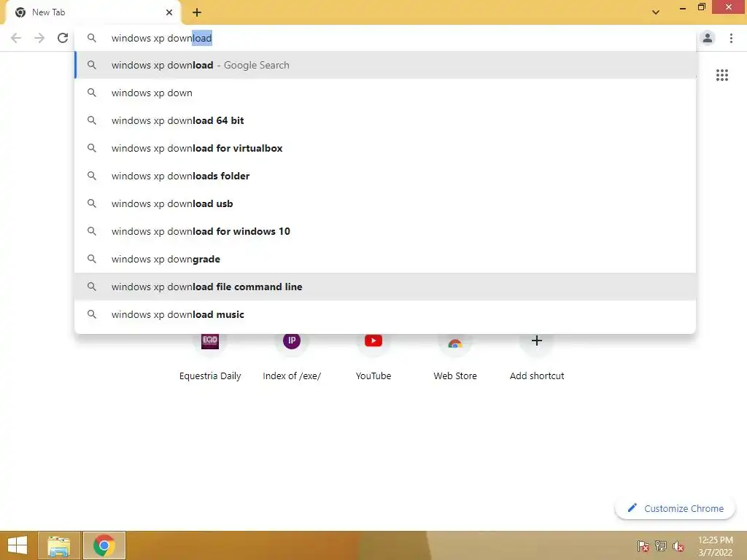Image resolution: width=747 pixels, height=560 pixels.
Task: Choose suggestion 'windows xp download - Google Search'
Action: 385,65
